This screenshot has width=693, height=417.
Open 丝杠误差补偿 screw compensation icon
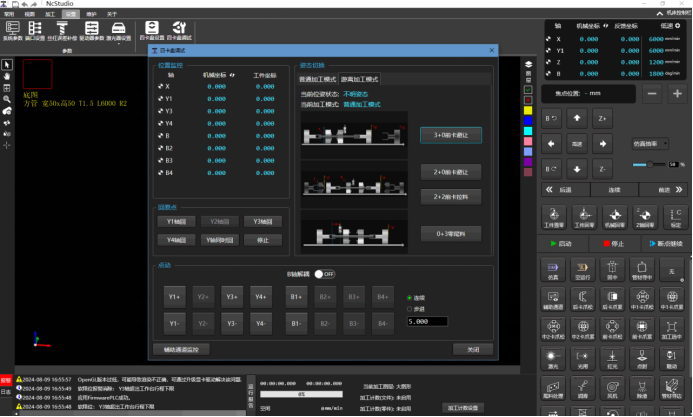tap(62, 31)
